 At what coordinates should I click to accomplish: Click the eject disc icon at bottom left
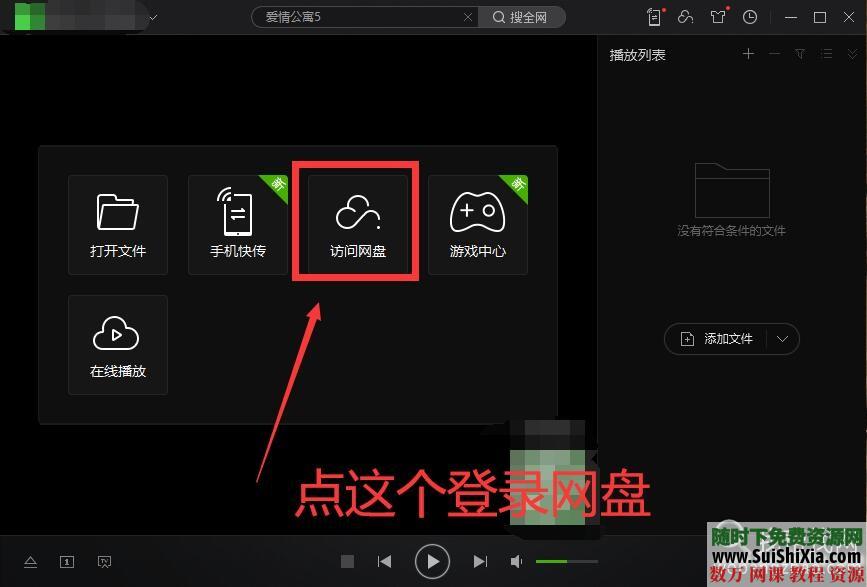pos(30,561)
